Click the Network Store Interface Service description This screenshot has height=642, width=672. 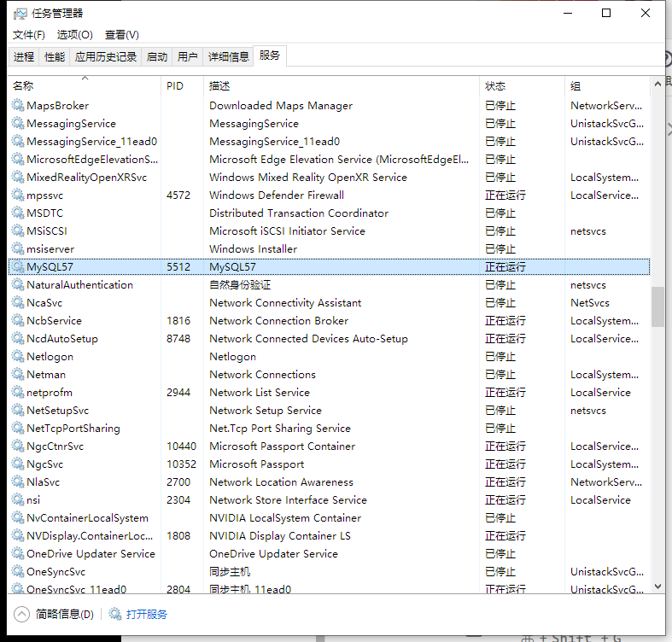tap(288, 499)
